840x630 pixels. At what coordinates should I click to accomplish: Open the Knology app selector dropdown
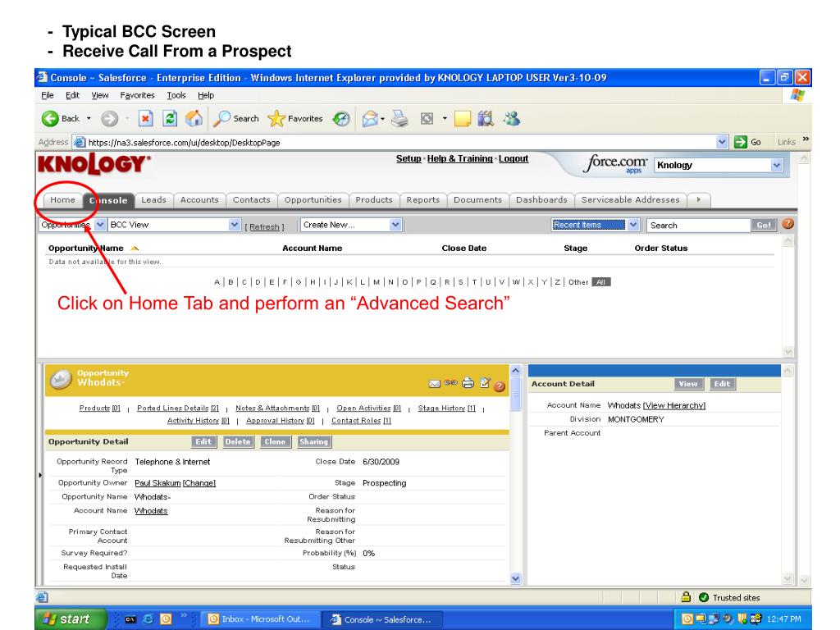[x=777, y=166]
